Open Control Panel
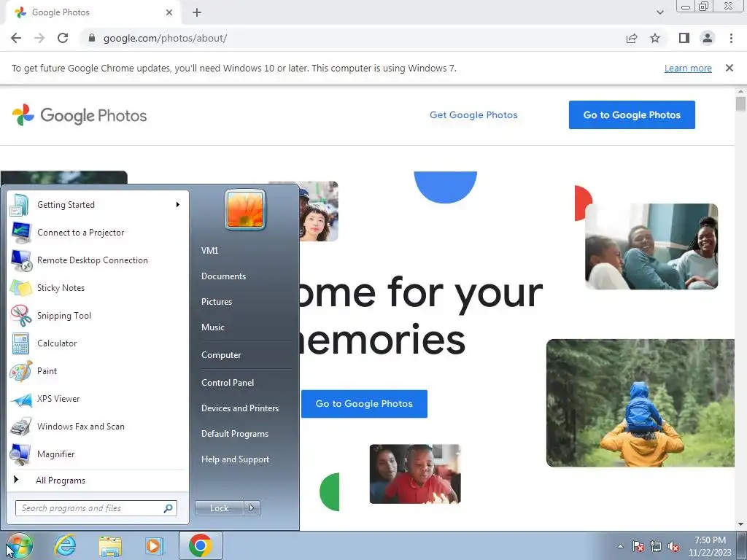 [x=228, y=382]
